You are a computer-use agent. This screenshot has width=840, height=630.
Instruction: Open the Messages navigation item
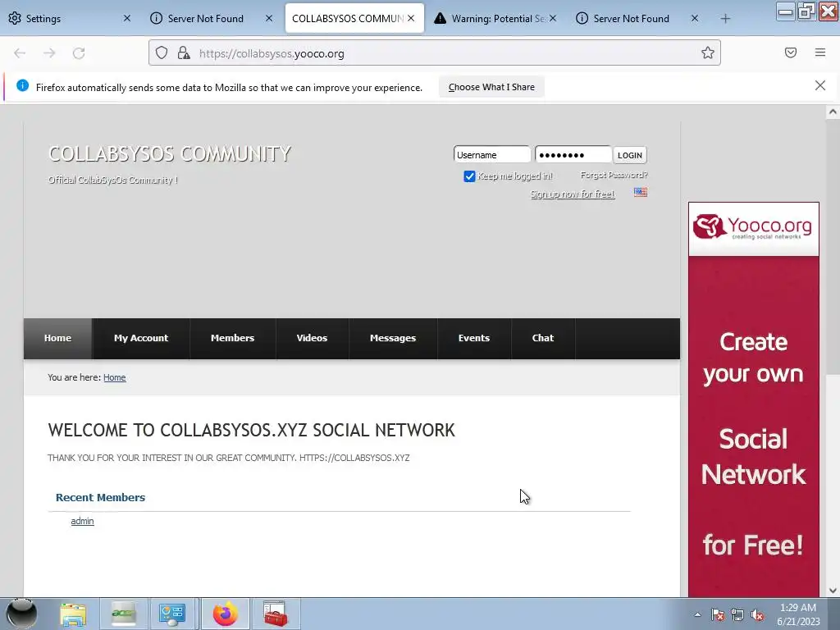tap(393, 338)
